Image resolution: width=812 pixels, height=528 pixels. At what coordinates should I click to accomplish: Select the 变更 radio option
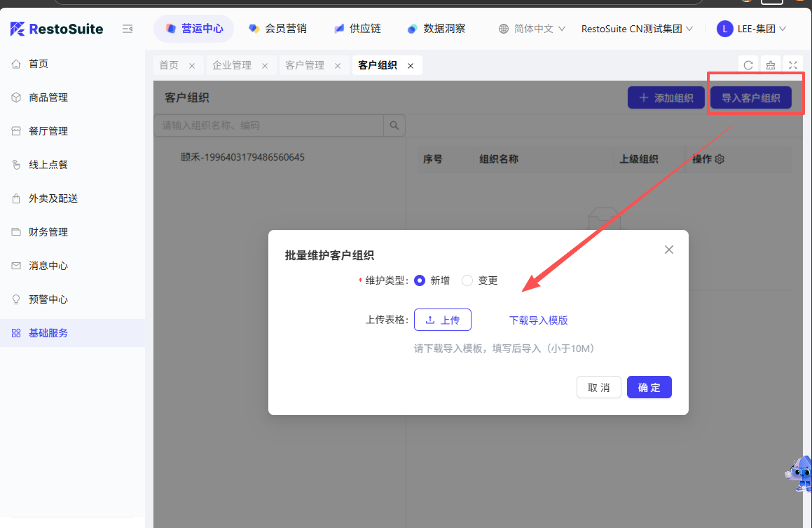pyautogui.click(x=468, y=280)
